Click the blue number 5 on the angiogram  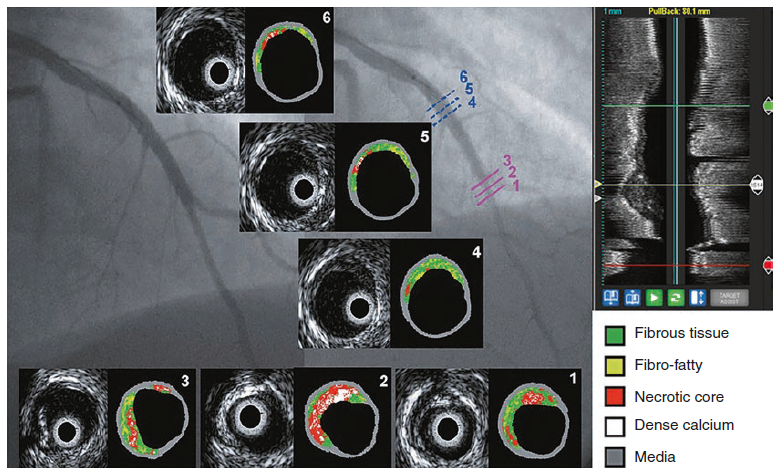click(469, 89)
